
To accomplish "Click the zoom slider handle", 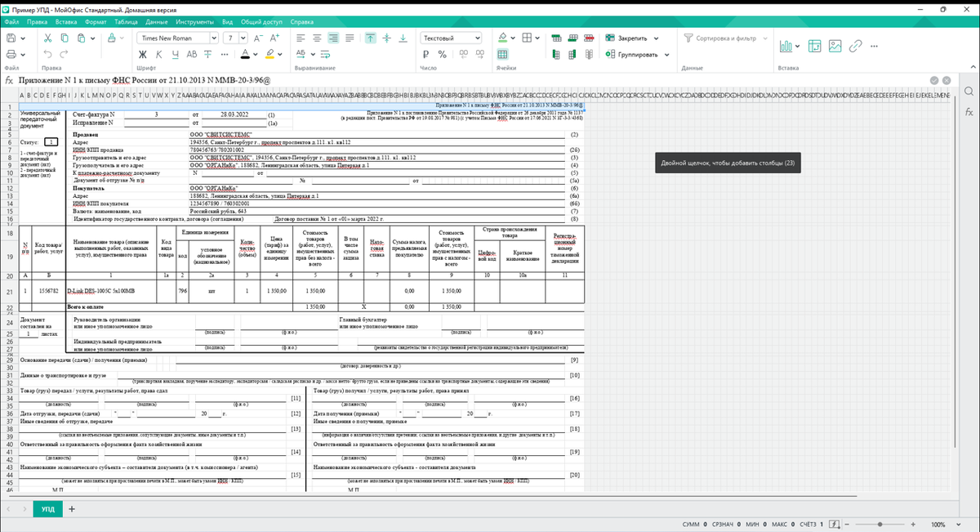I will pos(879,524).
